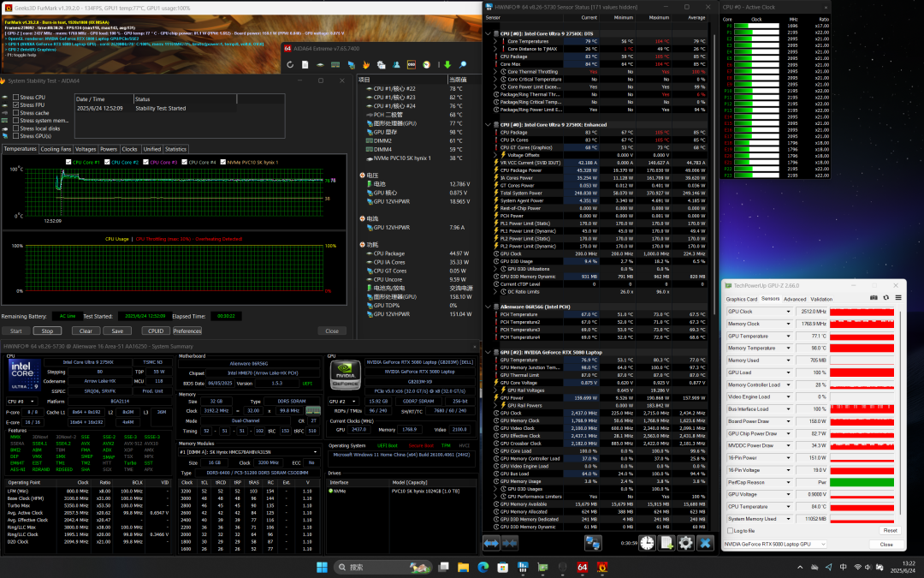Click AIDA64 icon on taskbar

pos(583,568)
